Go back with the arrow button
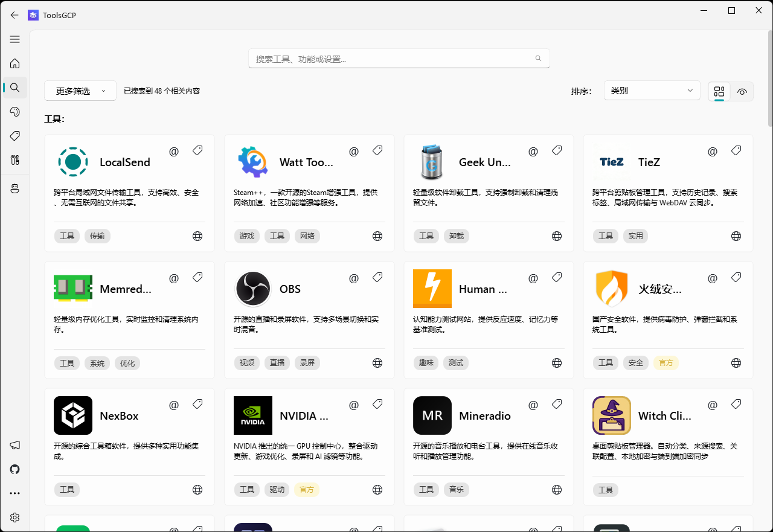This screenshot has width=773, height=532. [x=14, y=15]
